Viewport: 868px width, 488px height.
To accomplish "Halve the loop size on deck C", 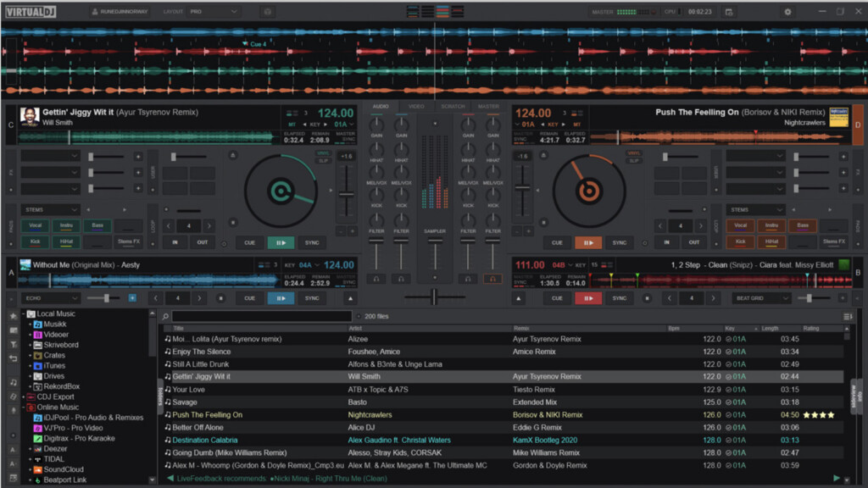I will 169,225.
